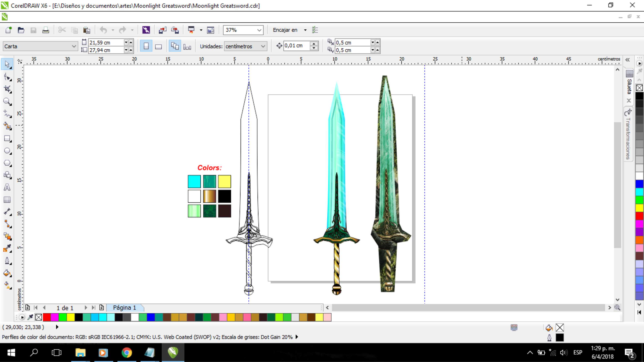Select the Table tool
Viewport: 644px width, 362px height.
pos(7,200)
